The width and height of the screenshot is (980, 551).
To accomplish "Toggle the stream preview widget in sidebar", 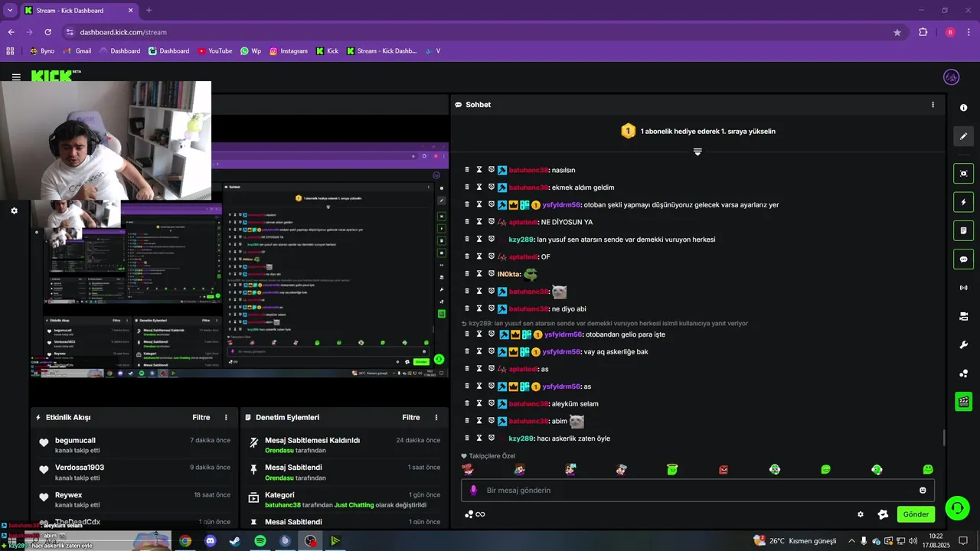I will (x=963, y=174).
